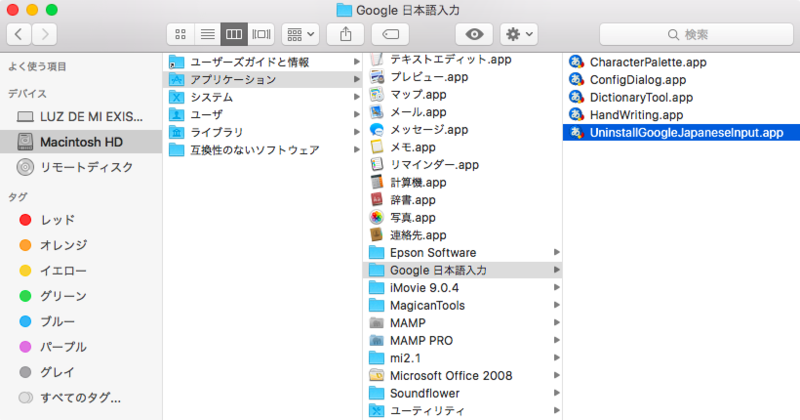Click the 連絡先.app icon

(x=377, y=235)
